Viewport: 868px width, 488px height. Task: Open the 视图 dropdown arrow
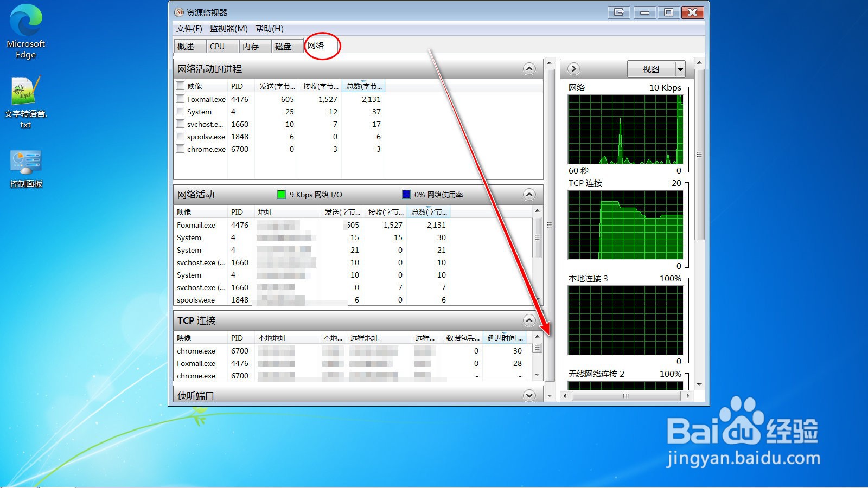pos(680,69)
